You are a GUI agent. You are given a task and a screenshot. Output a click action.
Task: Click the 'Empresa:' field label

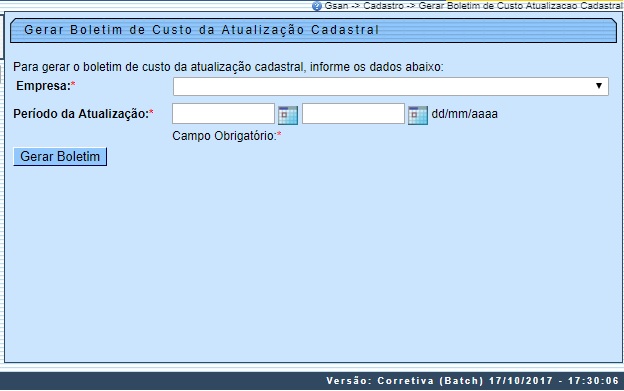point(45,86)
